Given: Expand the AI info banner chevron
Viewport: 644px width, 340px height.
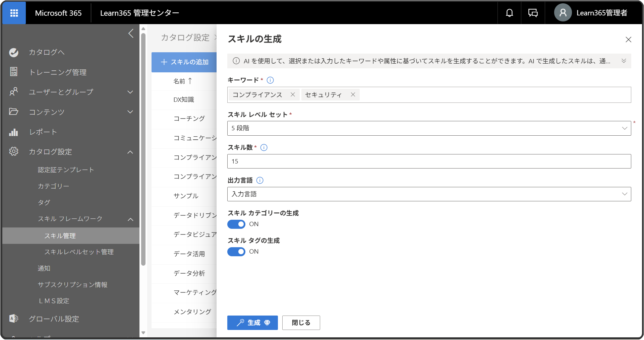Looking at the screenshot, I should (624, 61).
